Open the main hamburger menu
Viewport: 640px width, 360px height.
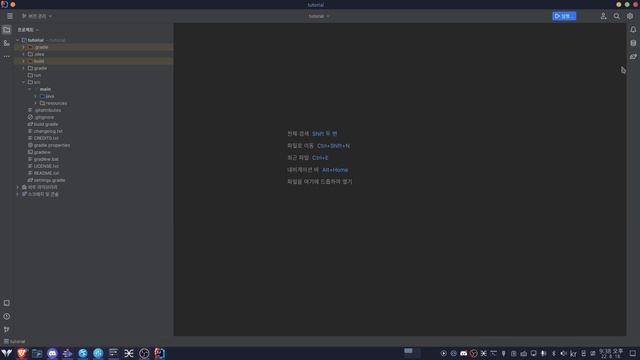(x=10, y=16)
